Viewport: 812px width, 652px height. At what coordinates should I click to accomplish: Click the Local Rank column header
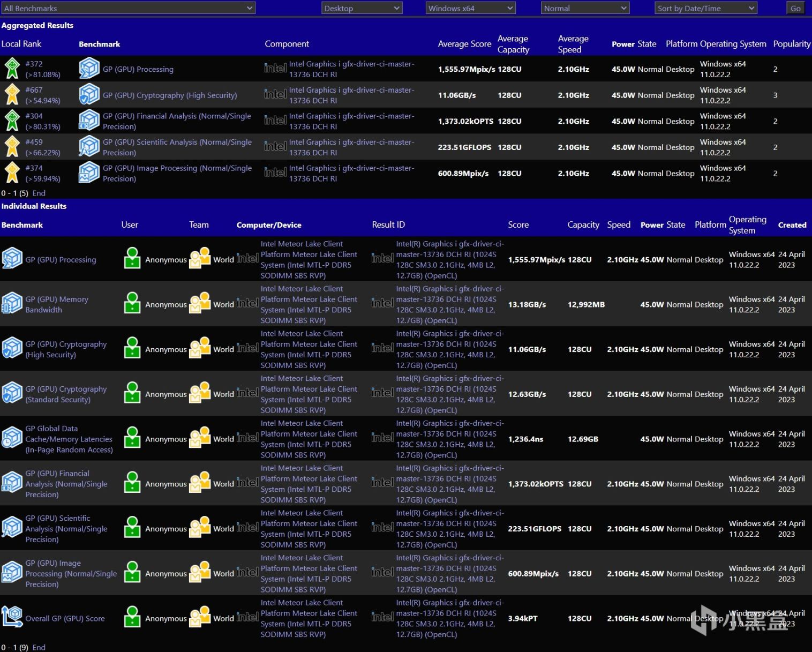pyautogui.click(x=21, y=44)
